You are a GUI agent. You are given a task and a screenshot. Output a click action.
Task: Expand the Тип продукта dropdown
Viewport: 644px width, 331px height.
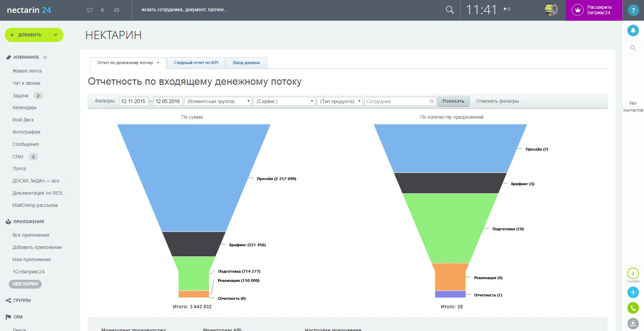[x=339, y=101]
